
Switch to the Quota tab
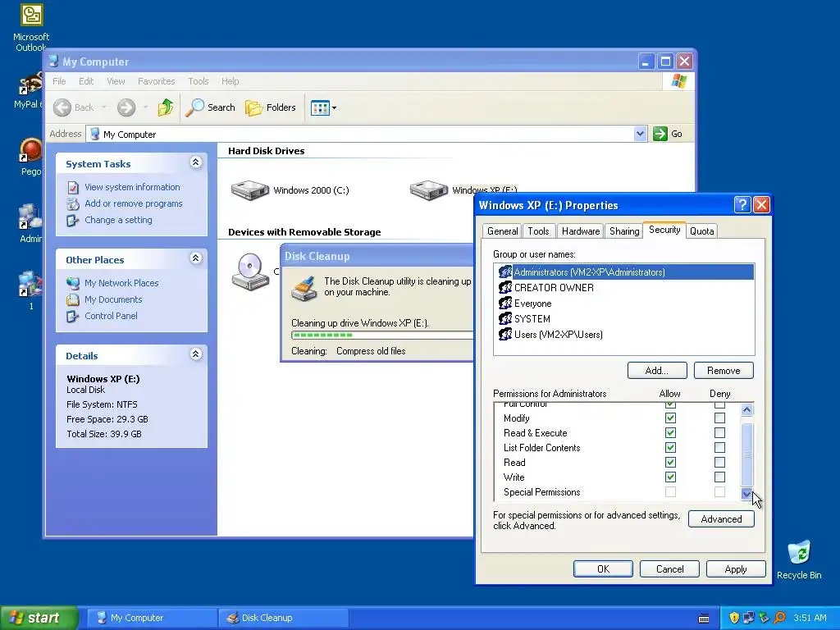pos(702,231)
